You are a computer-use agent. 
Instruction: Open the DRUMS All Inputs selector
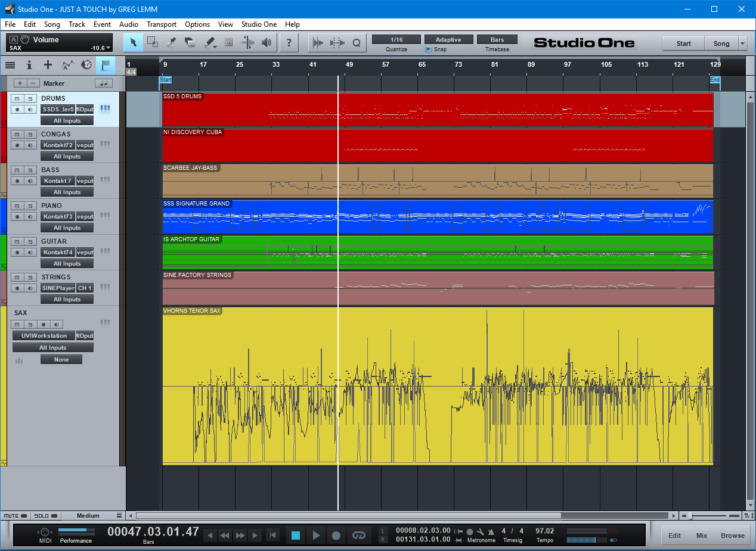coord(67,121)
